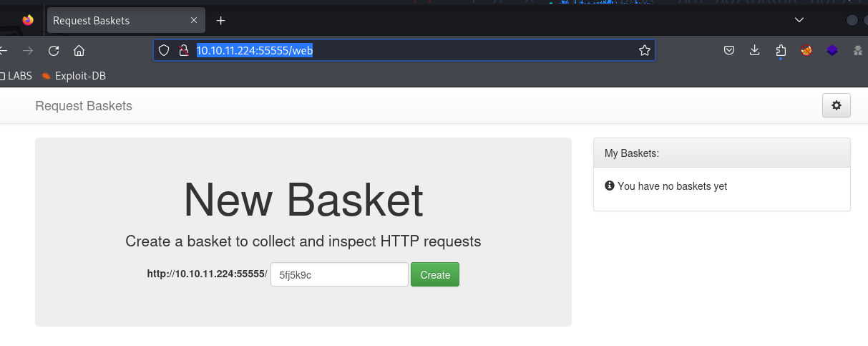Viewport: 868px width, 346px height.
Task: Click the shield tracking protection icon
Action: pos(164,50)
